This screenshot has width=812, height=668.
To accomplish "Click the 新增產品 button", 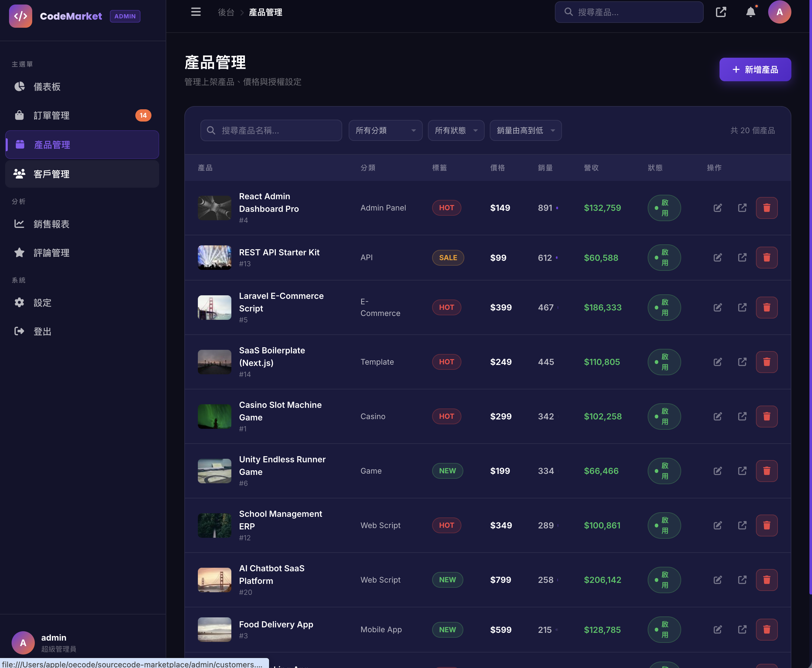I will point(755,69).
